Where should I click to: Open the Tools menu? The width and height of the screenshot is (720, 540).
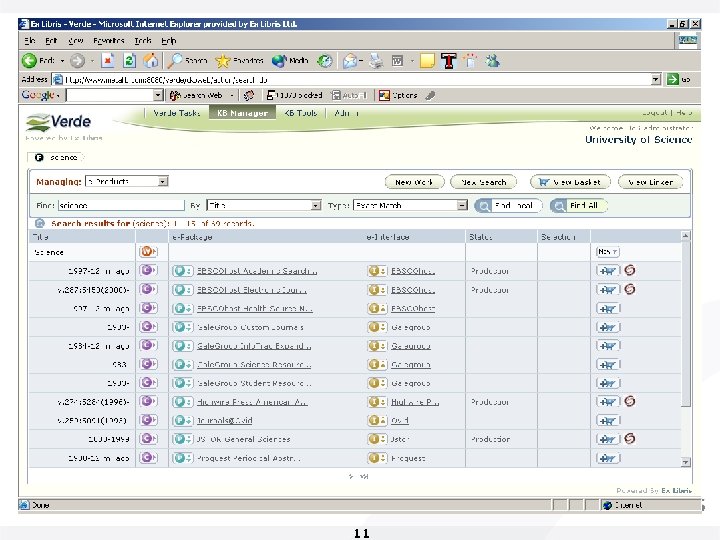click(143, 40)
